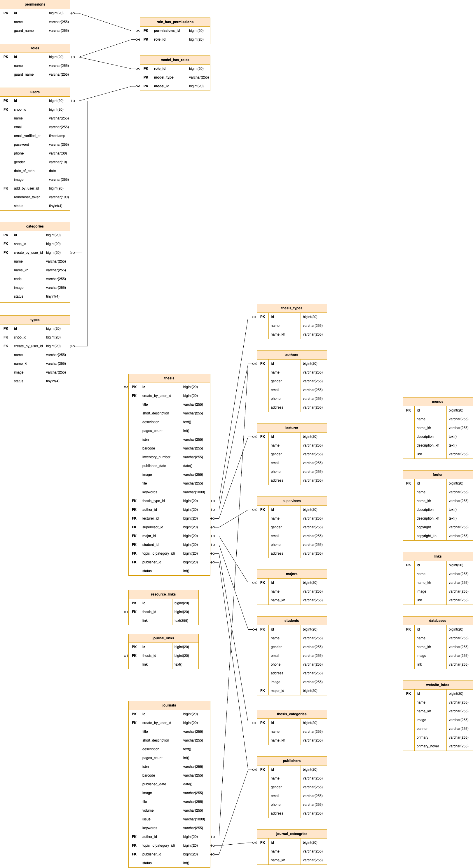Click the menus table header

pos(437,402)
